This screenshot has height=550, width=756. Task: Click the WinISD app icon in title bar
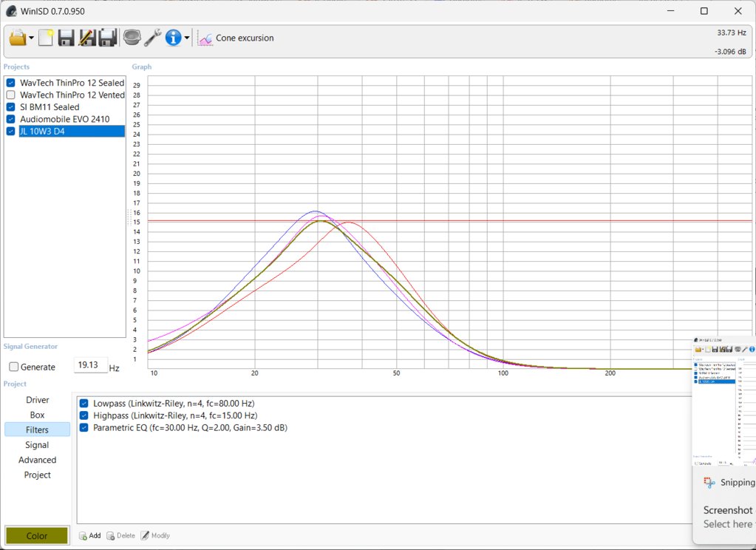point(12,11)
